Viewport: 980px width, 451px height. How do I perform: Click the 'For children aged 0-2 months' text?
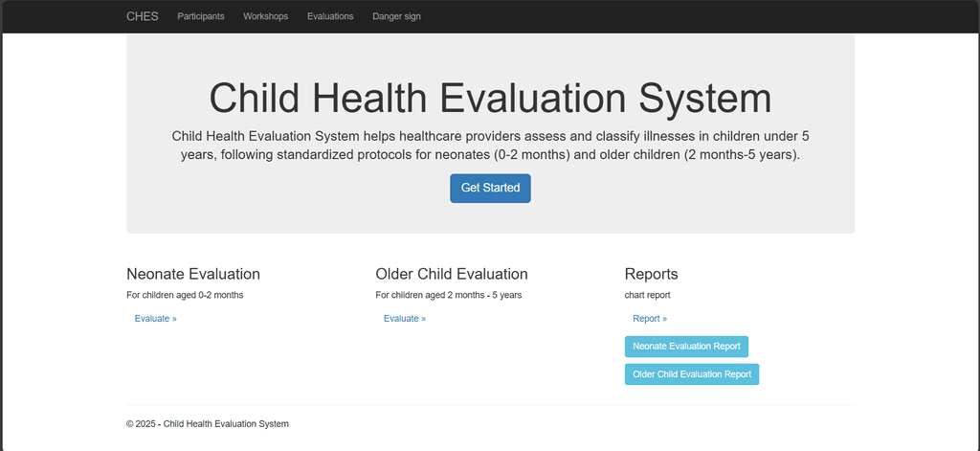pyautogui.click(x=185, y=295)
